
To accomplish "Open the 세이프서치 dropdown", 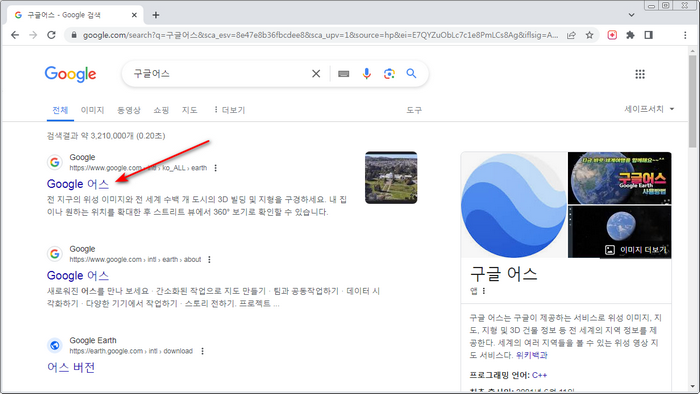I will click(649, 109).
